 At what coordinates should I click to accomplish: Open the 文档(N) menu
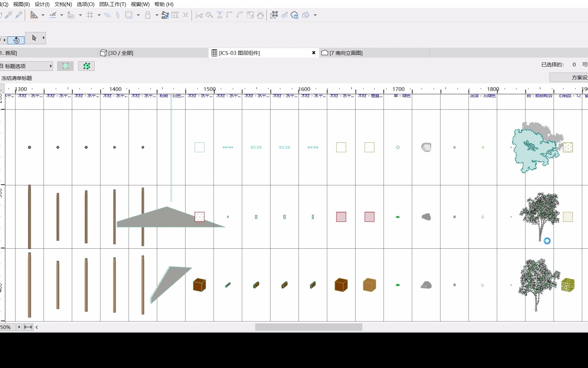(63, 4)
